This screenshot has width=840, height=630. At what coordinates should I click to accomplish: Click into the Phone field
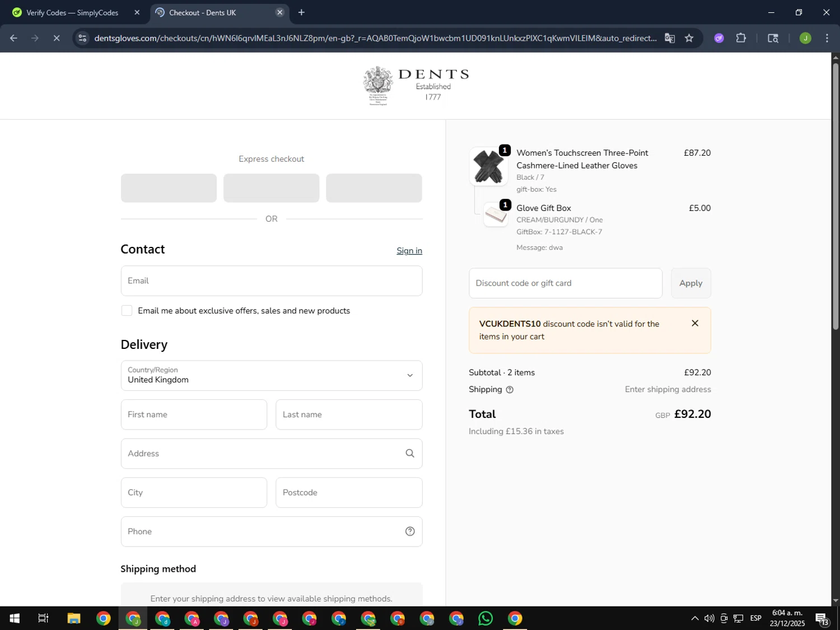point(272,531)
